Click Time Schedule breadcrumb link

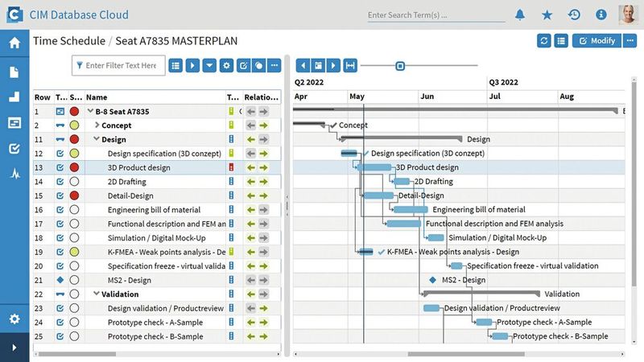(69, 41)
